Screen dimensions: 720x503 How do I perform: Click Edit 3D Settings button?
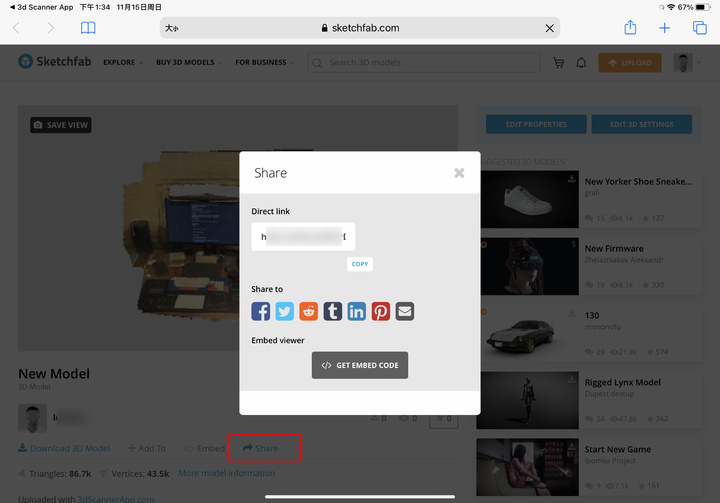pos(641,124)
